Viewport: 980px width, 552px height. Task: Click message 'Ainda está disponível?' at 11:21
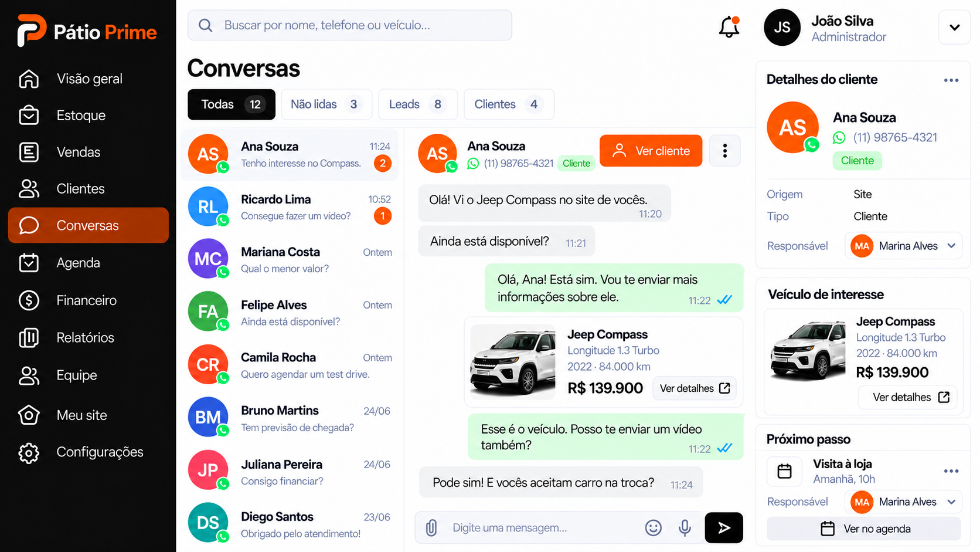tap(506, 241)
